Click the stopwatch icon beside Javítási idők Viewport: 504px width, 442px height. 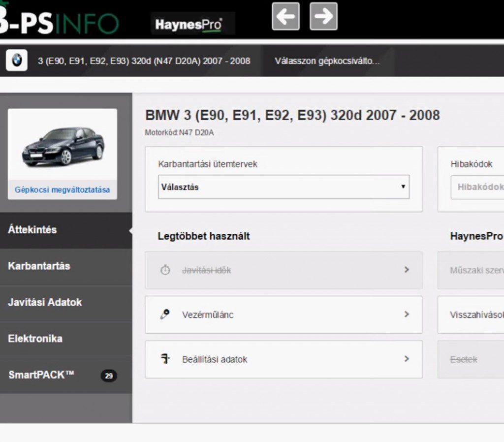point(165,270)
